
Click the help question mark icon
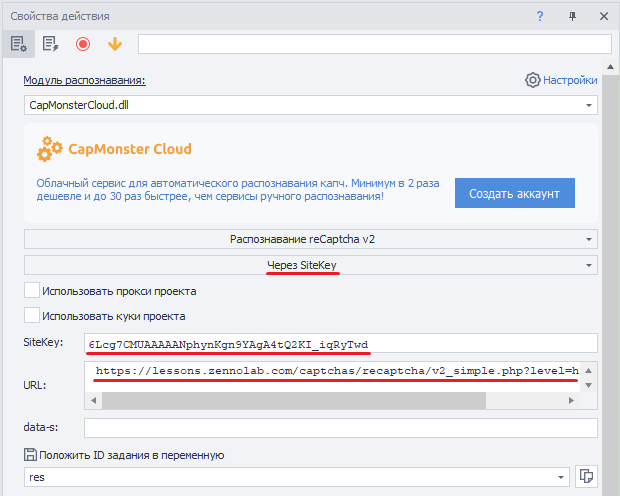click(x=540, y=16)
